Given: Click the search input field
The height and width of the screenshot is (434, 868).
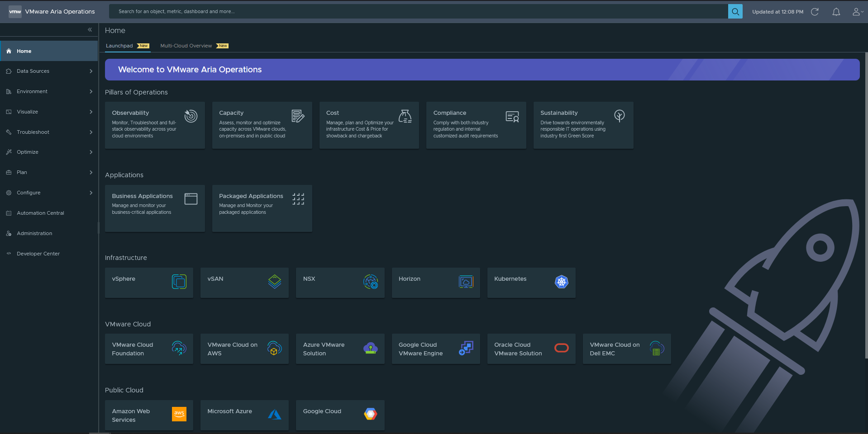Looking at the screenshot, I should pos(419,12).
